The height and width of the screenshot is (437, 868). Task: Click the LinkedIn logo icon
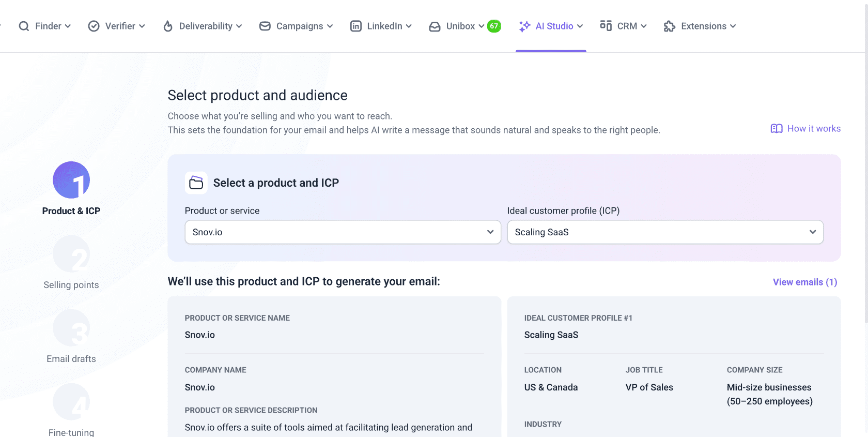pyautogui.click(x=356, y=26)
